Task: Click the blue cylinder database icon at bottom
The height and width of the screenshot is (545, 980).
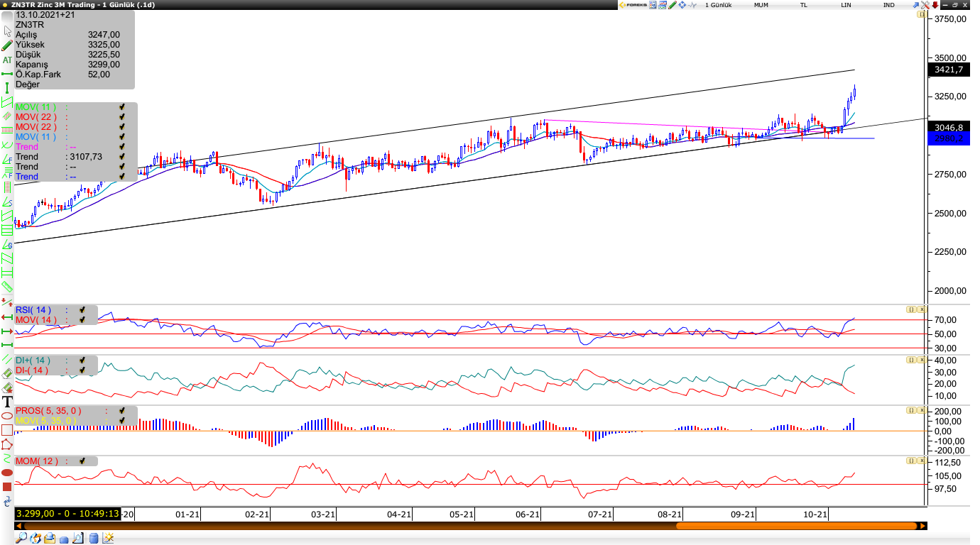Action: point(94,538)
